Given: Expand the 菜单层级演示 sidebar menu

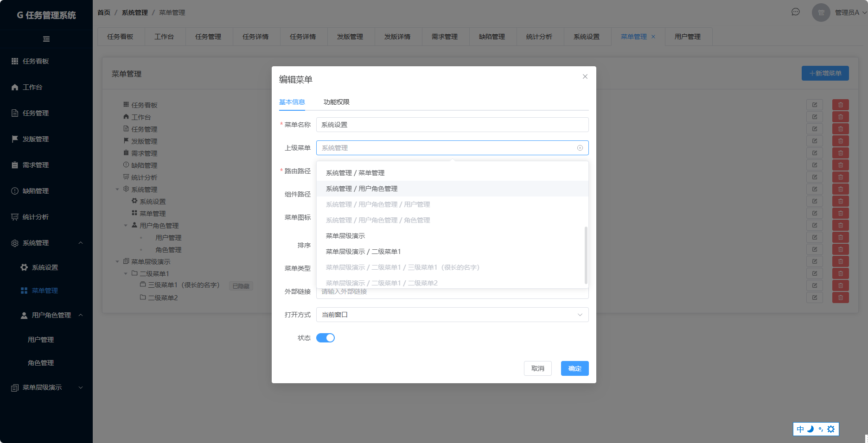Looking at the screenshot, I should pos(81,387).
